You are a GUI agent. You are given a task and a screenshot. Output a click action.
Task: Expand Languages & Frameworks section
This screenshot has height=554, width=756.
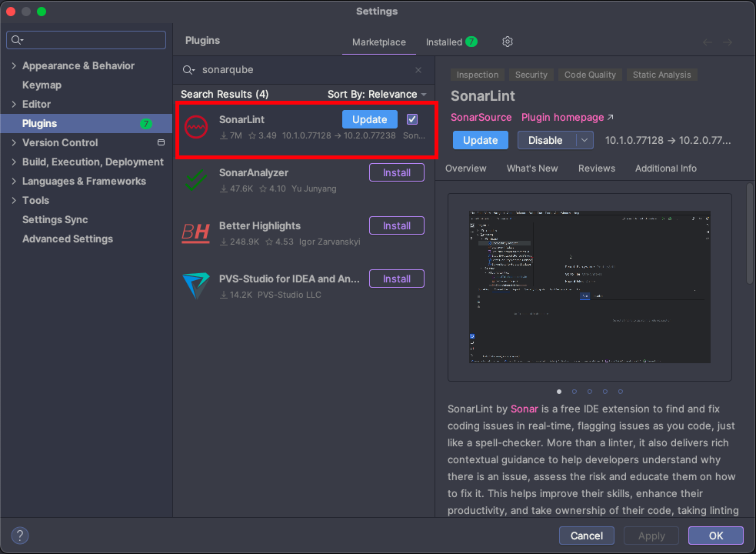point(14,182)
